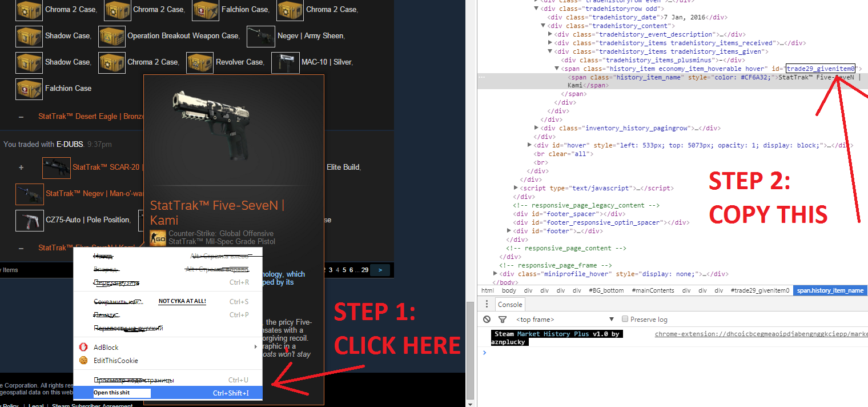Go to page 29 of the history

(364, 270)
